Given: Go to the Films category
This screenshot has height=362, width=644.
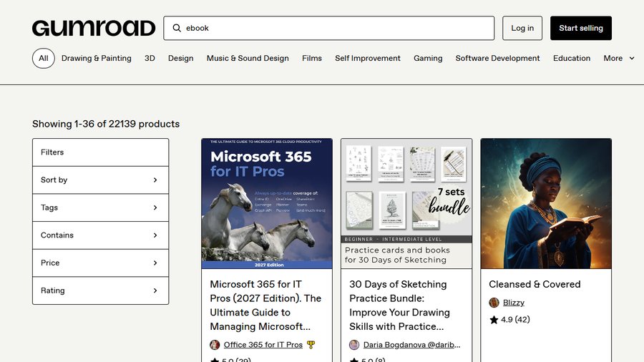Looking at the screenshot, I should coord(312,58).
